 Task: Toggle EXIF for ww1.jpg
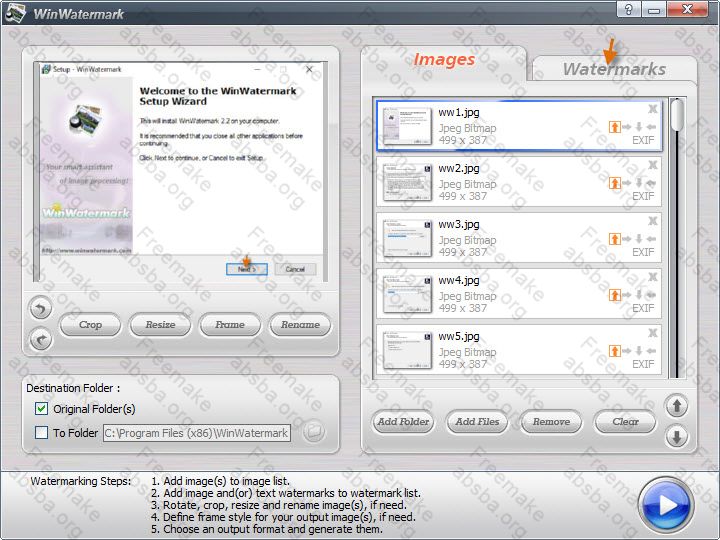point(643,140)
